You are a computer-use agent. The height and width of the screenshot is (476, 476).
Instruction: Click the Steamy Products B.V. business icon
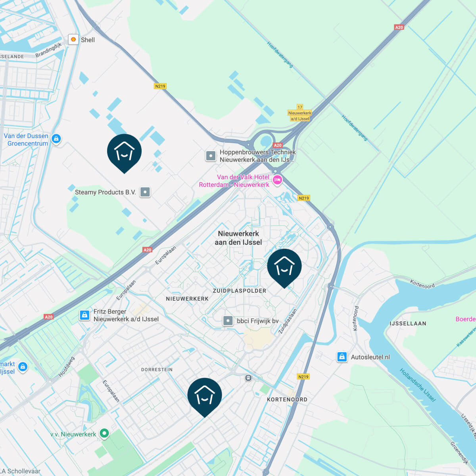[145, 192]
